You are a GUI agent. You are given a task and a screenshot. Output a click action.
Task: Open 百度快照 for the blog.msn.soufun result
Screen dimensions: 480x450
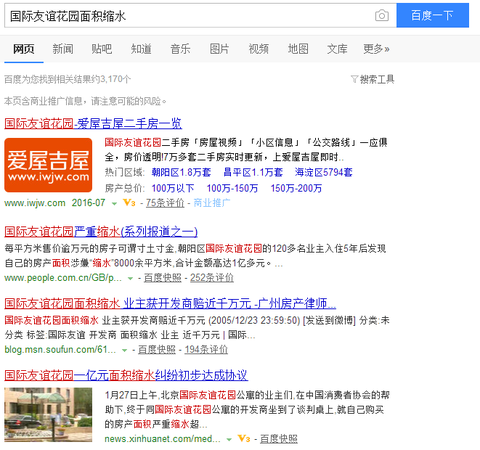157,349
